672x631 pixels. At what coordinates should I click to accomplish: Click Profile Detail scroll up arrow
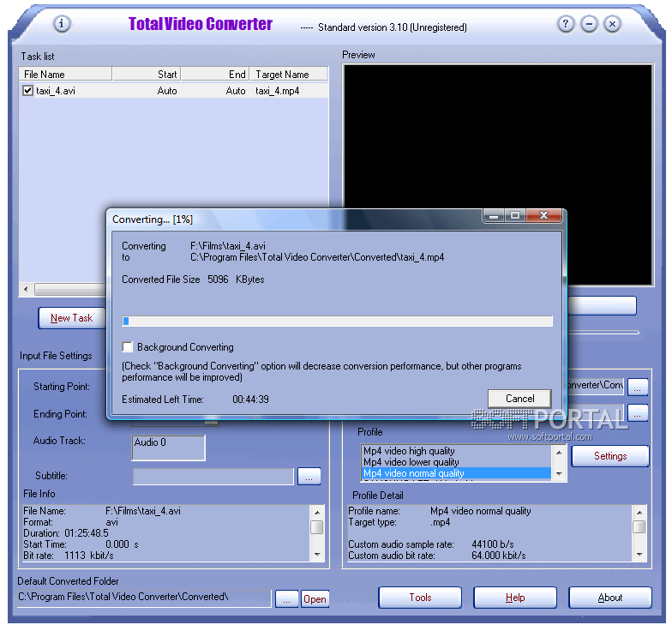639,513
